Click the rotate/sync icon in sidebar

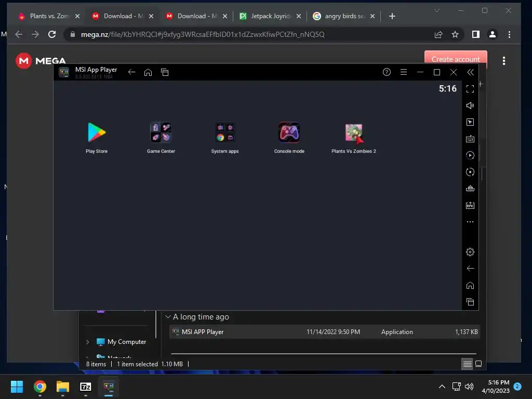pos(470,172)
